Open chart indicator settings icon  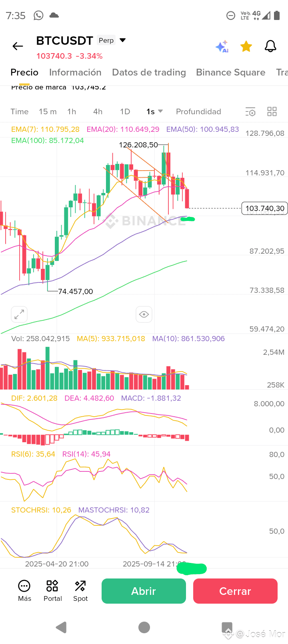pos(250,111)
